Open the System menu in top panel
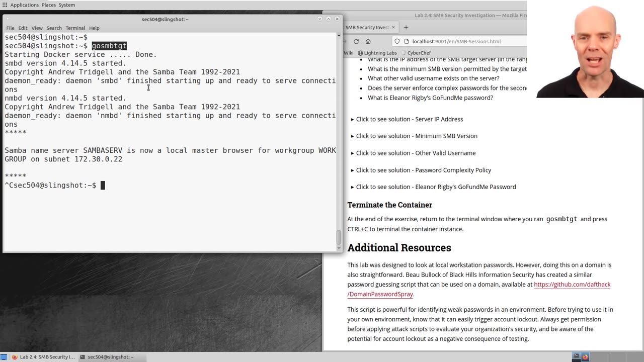 pyautogui.click(x=67, y=5)
